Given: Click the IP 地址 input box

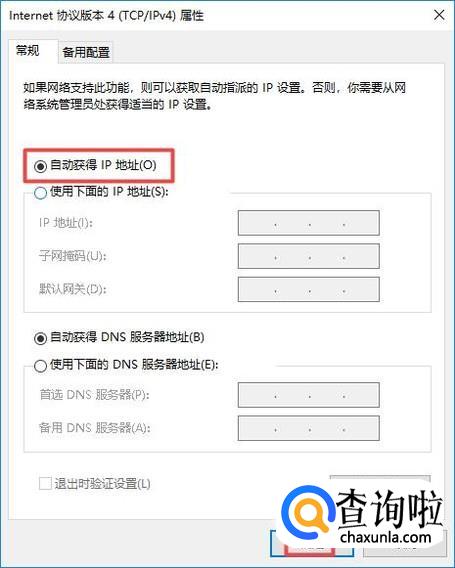Looking at the screenshot, I should (309, 223).
